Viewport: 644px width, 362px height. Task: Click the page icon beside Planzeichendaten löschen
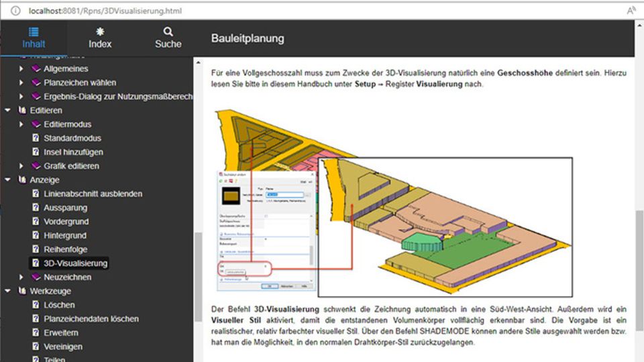pyautogui.click(x=36, y=319)
